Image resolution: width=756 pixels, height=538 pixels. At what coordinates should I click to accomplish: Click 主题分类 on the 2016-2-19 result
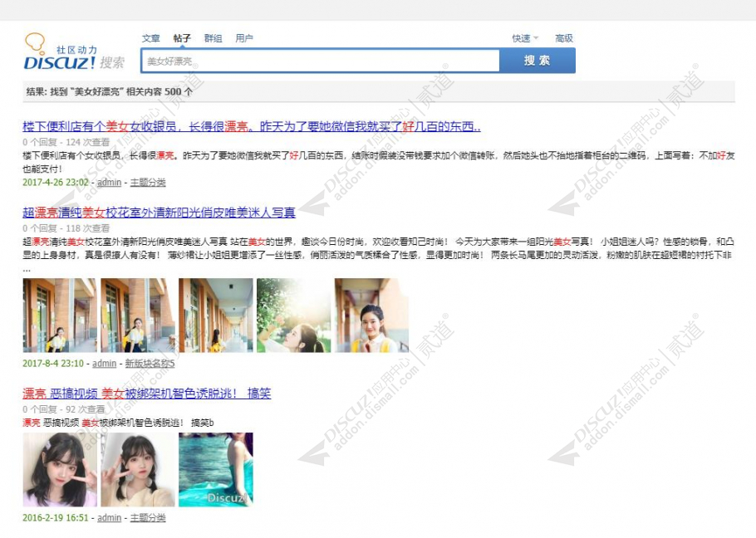[148, 518]
